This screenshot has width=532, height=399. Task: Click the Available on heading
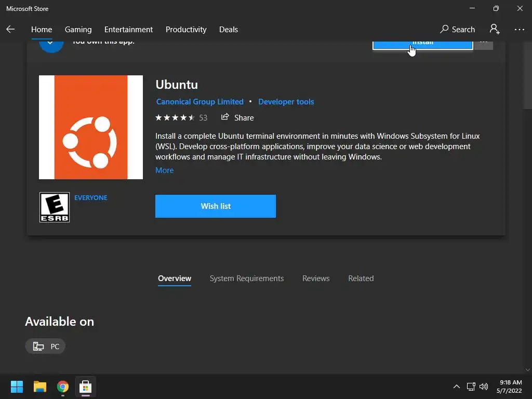[x=59, y=321]
